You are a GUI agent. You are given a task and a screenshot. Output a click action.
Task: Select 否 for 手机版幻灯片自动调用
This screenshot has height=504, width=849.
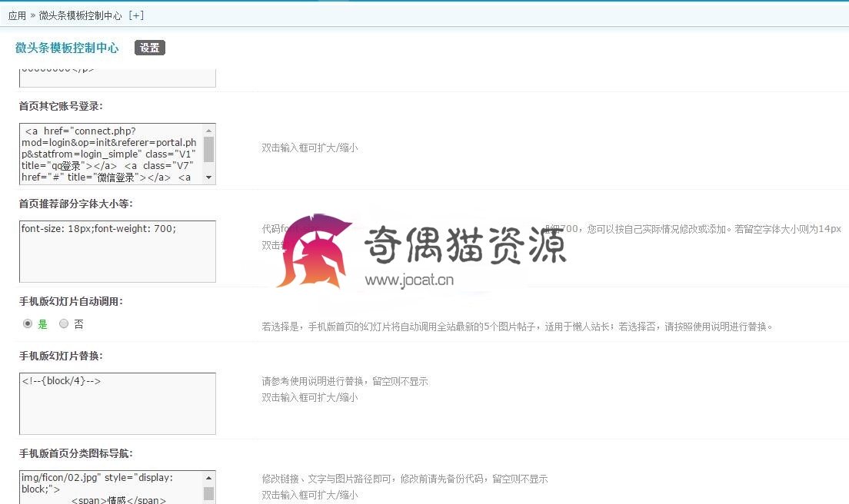(64, 323)
